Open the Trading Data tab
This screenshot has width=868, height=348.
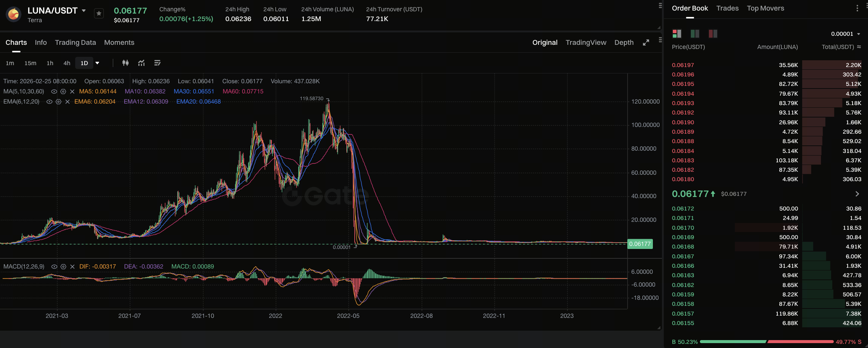(75, 43)
